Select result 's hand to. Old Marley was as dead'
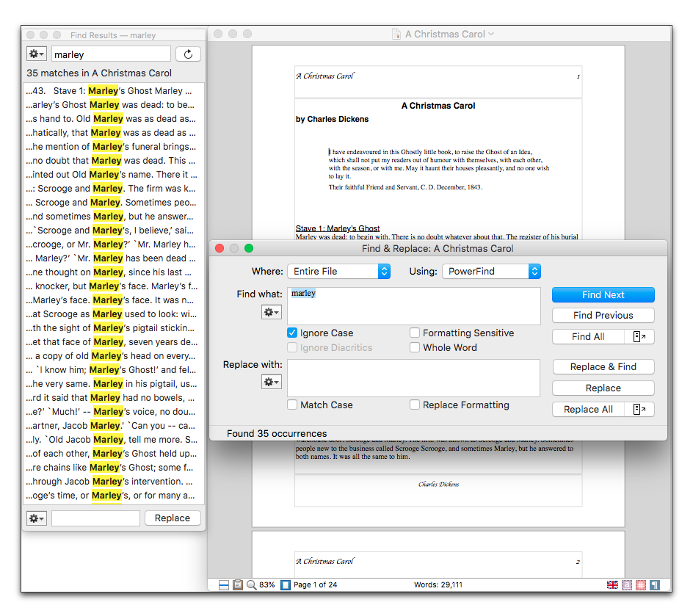The width and height of the screenshot is (693, 616). (114, 119)
